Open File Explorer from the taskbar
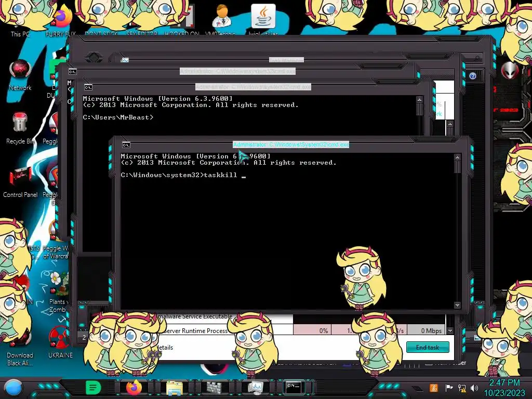 pos(175,388)
